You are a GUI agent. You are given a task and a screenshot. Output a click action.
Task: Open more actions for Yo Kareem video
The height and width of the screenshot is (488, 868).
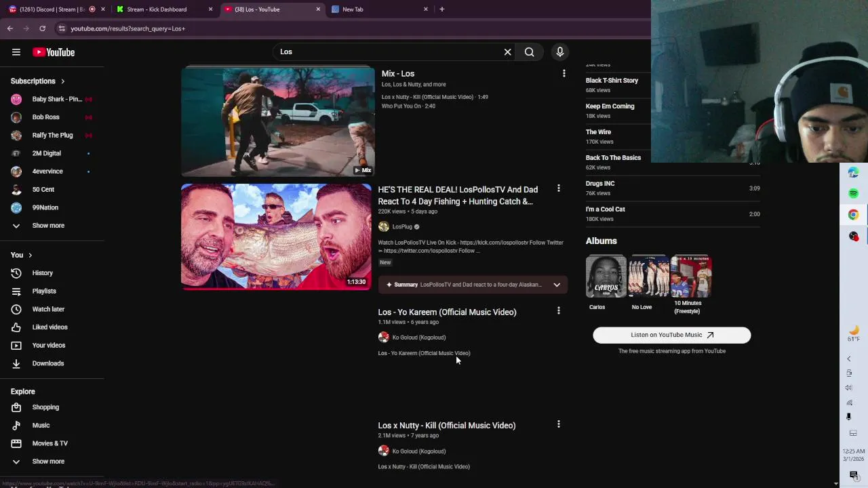pos(559,311)
